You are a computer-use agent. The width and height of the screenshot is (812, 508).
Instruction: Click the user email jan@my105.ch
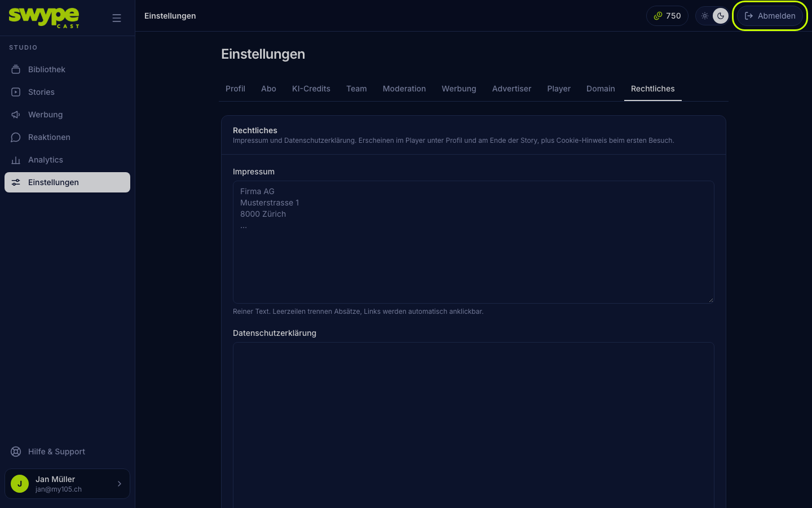pos(59,489)
